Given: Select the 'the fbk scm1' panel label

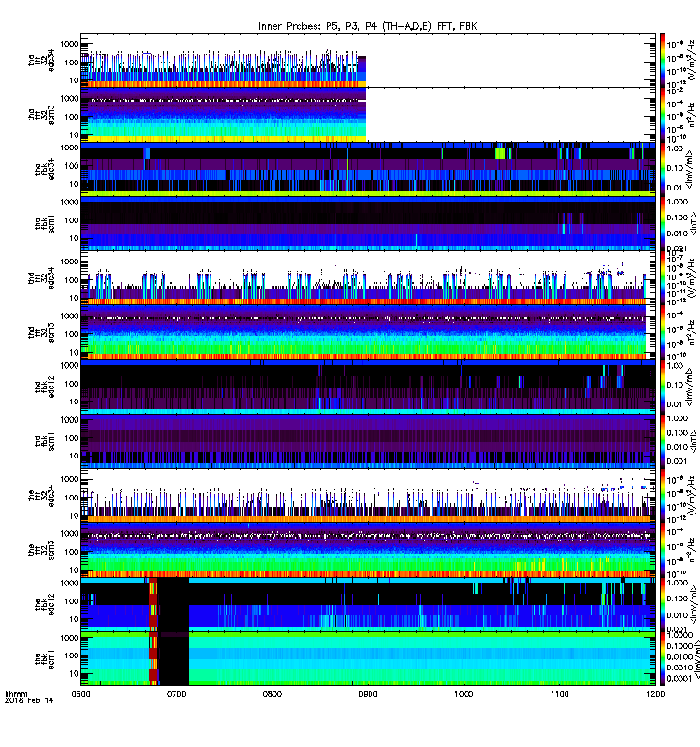Looking at the screenshot, I should coord(45,659).
